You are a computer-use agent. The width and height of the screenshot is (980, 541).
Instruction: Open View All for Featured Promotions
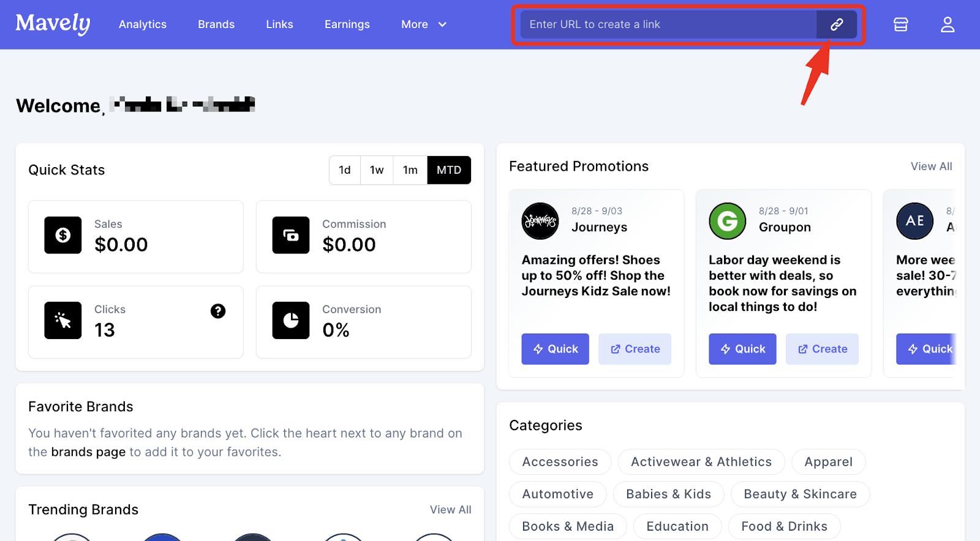(931, 166)
